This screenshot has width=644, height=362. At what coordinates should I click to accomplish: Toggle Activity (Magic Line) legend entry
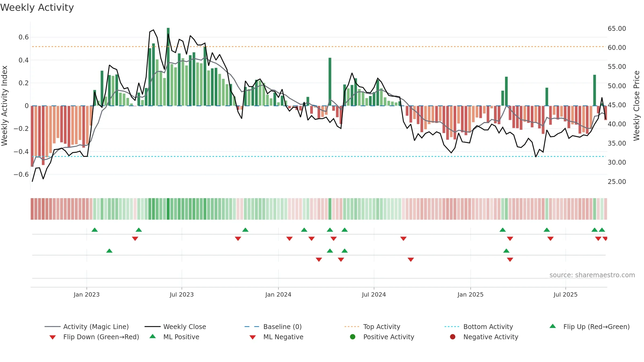pyautogui.click(x=87, y=327)
